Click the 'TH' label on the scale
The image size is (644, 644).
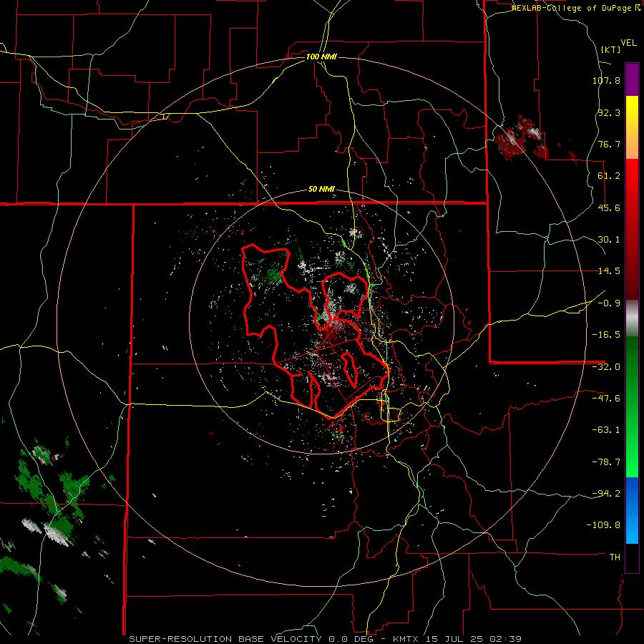pos(615,557)
